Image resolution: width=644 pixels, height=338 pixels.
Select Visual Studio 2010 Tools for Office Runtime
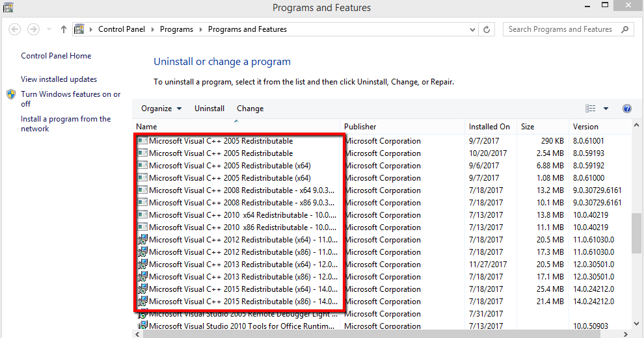click(x=241, y=326)
